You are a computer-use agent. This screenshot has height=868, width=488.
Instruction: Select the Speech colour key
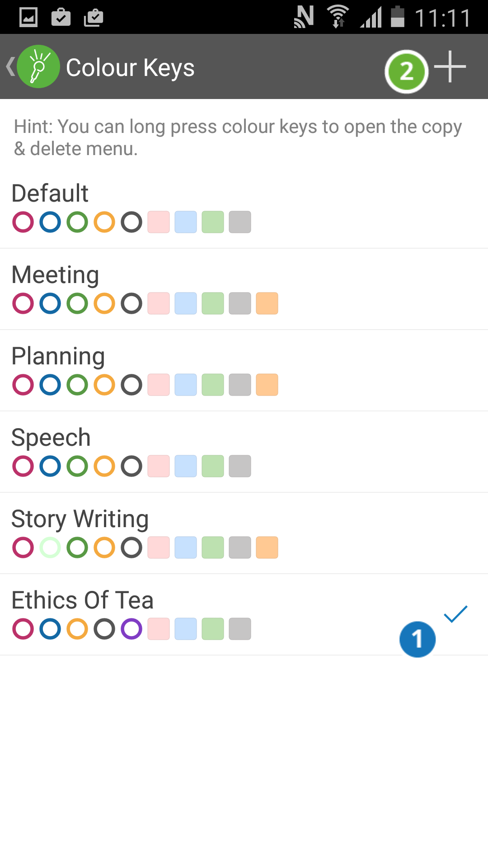coord(51,438)
